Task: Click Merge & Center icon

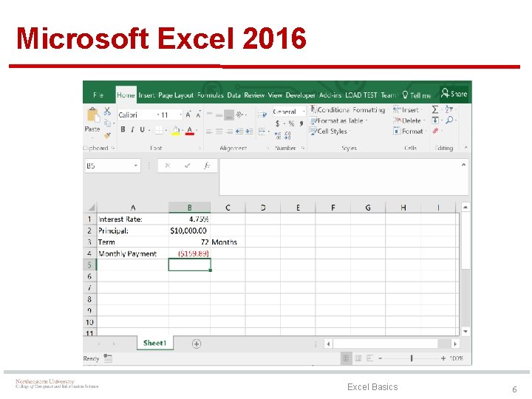Action: coord(262,131)
